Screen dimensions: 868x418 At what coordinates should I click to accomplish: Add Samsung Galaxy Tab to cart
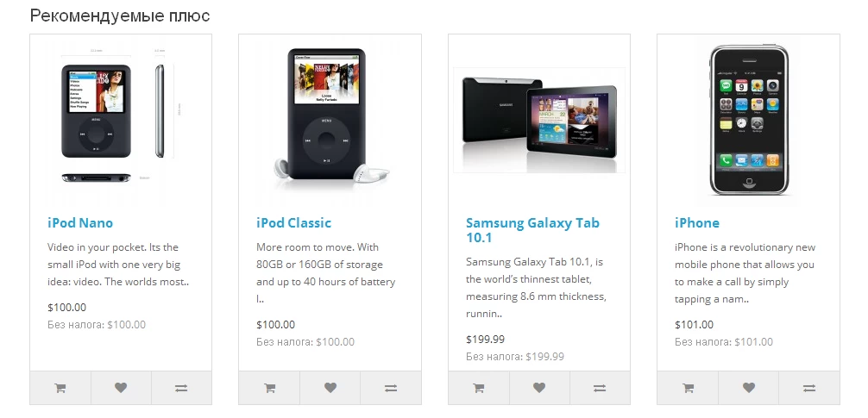tap(479, 388)
